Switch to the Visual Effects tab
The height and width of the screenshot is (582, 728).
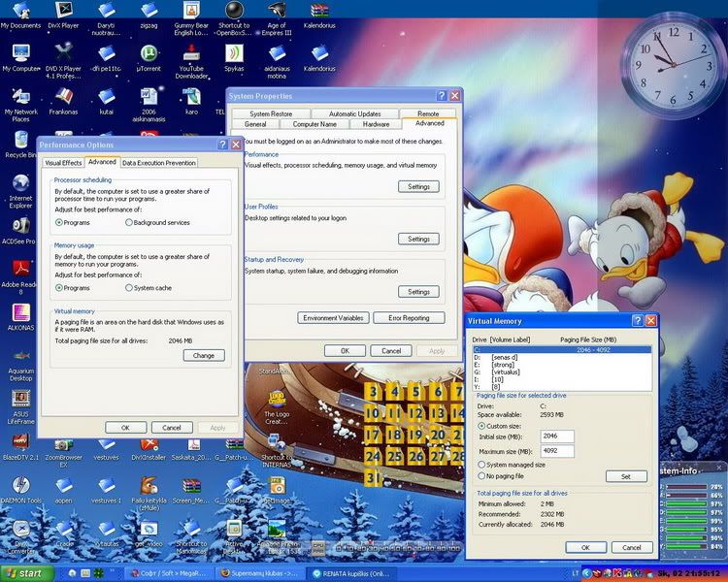63,163
